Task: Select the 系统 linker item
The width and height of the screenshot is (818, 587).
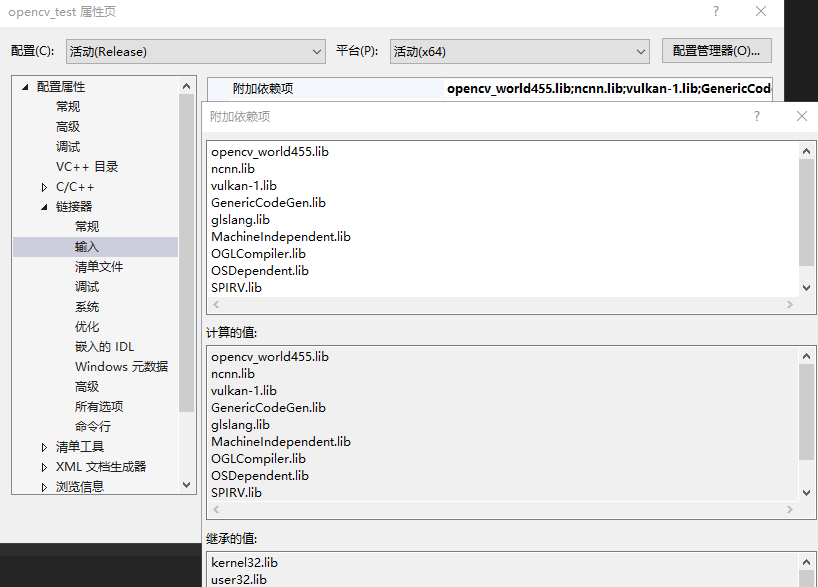Action: [x=87, y=307]
